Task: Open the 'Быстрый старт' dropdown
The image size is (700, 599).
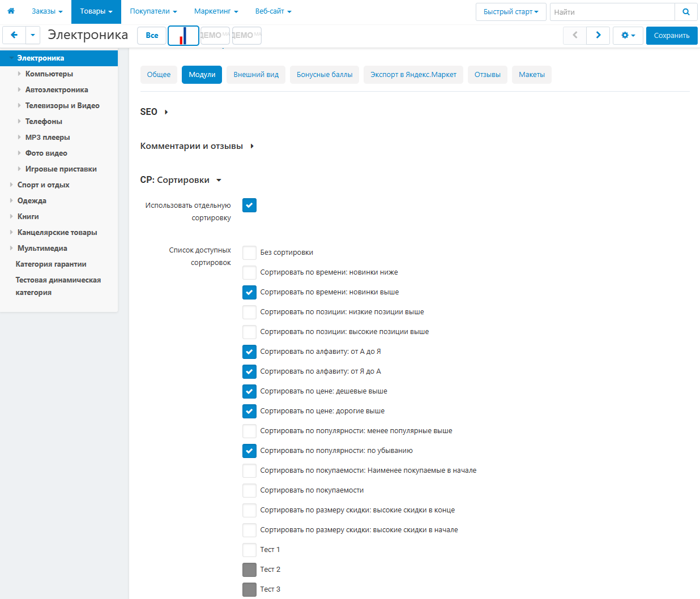Action: point(511,12)
